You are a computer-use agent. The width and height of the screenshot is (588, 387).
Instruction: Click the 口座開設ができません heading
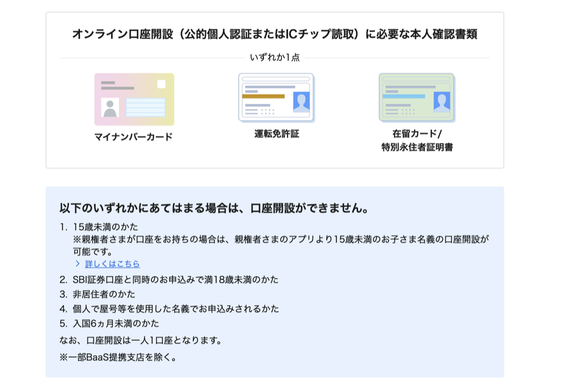(214, 208)
